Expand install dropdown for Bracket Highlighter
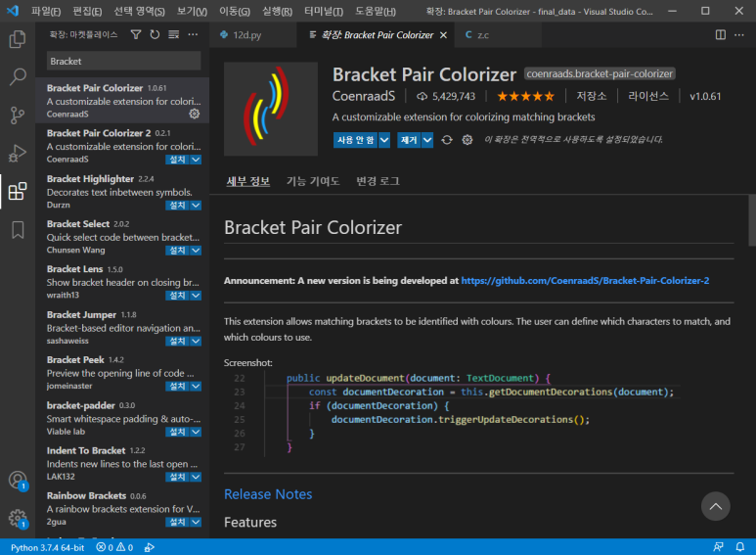 pyautogui.click(x=196, y=206)
